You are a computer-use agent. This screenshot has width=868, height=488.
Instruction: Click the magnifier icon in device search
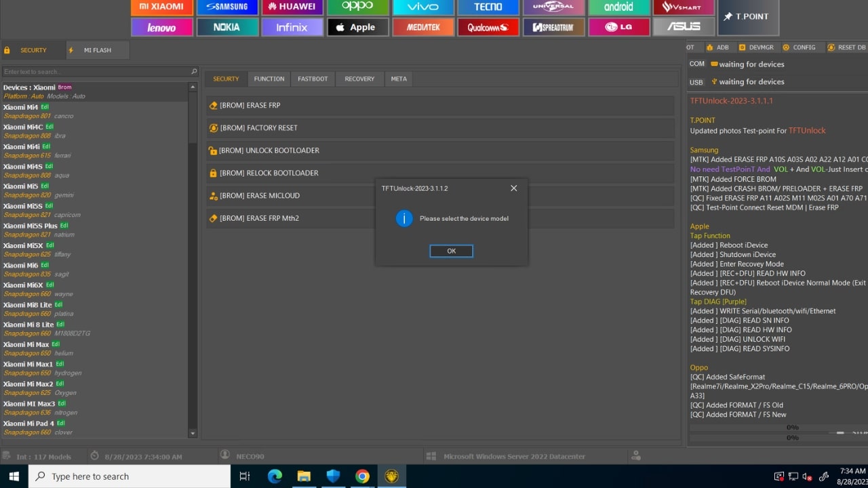tap(194, 72)
